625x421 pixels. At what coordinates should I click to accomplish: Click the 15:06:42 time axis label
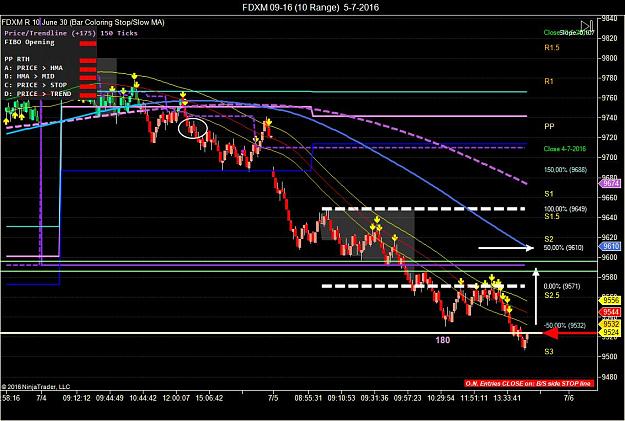point(209,398)
